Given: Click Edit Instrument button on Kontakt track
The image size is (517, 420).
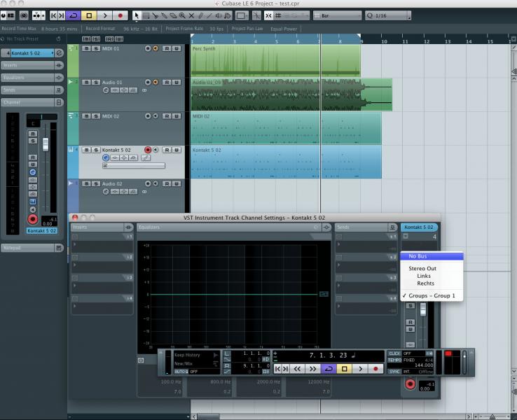Looking at the screenshot, I should [146, 157].
